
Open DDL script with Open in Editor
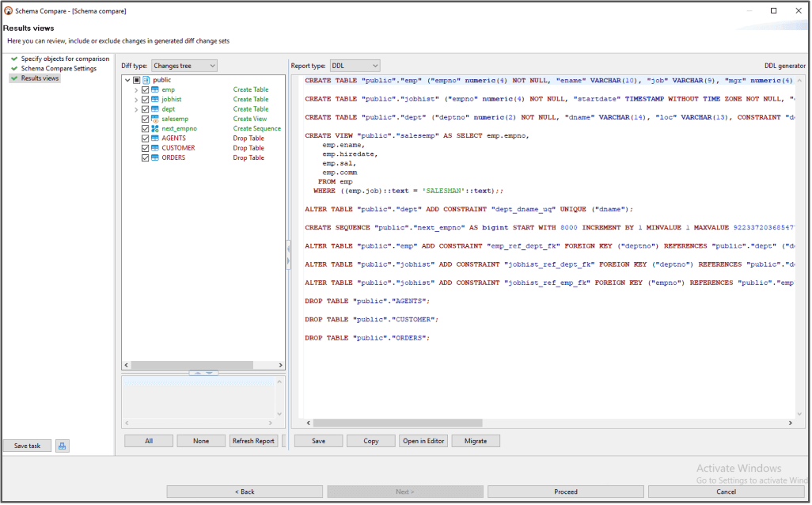pos(424,441)
